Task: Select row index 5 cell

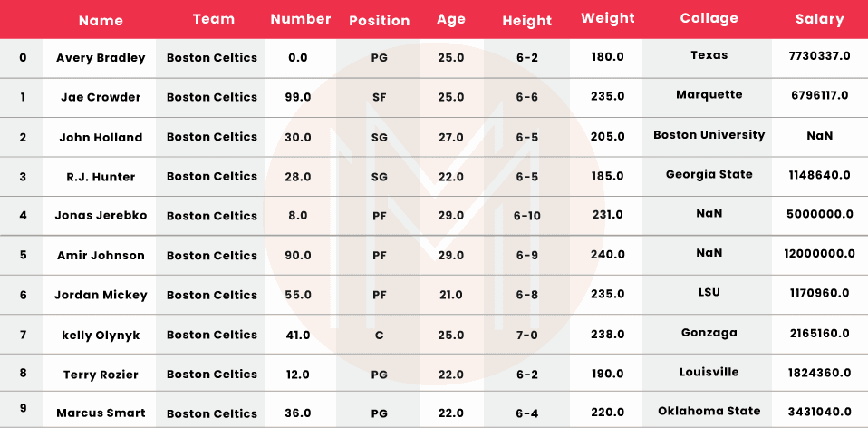Action: 23,255
